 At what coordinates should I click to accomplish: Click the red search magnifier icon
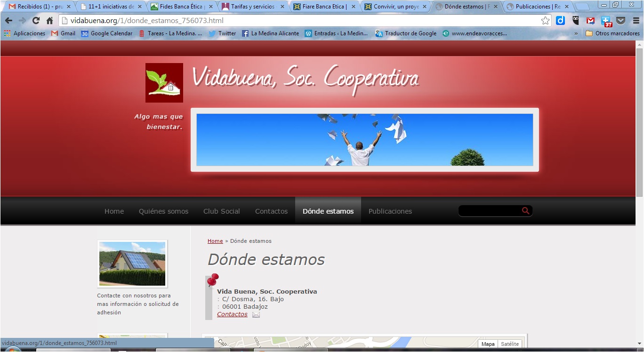coord(526,211)
